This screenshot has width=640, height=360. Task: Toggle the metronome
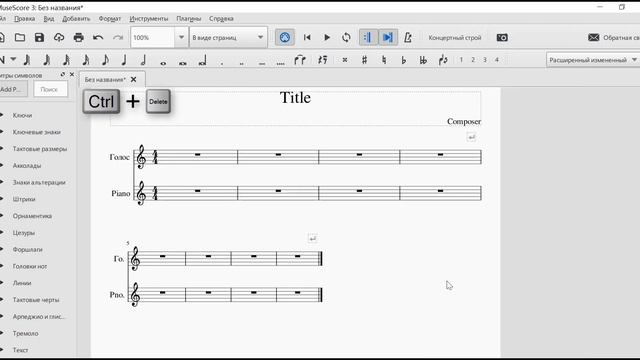pyautogui.click(x=407, y=38)
